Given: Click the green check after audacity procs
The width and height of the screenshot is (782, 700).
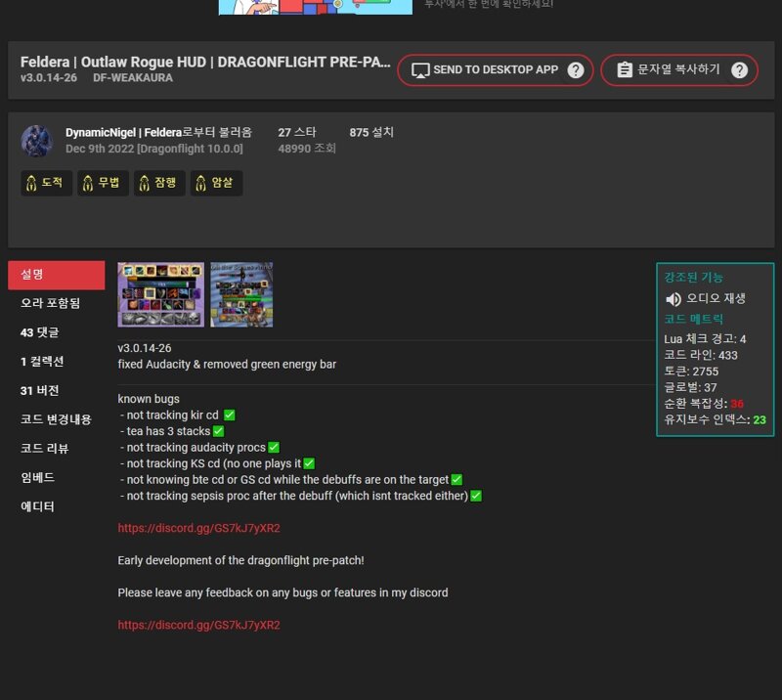Looking at the screenshot, I should click(x=274, y=448).
